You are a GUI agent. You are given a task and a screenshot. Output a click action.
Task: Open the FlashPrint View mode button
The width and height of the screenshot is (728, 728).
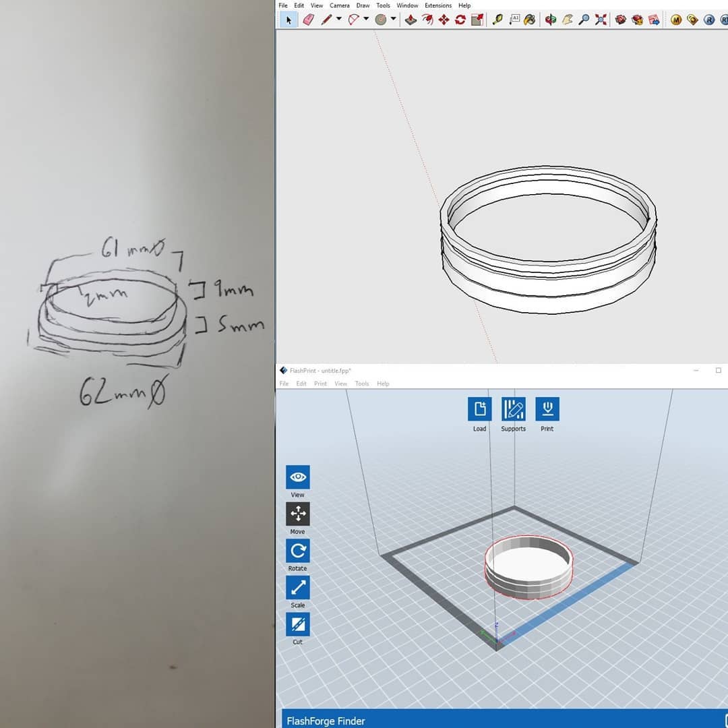coord(297,477)
